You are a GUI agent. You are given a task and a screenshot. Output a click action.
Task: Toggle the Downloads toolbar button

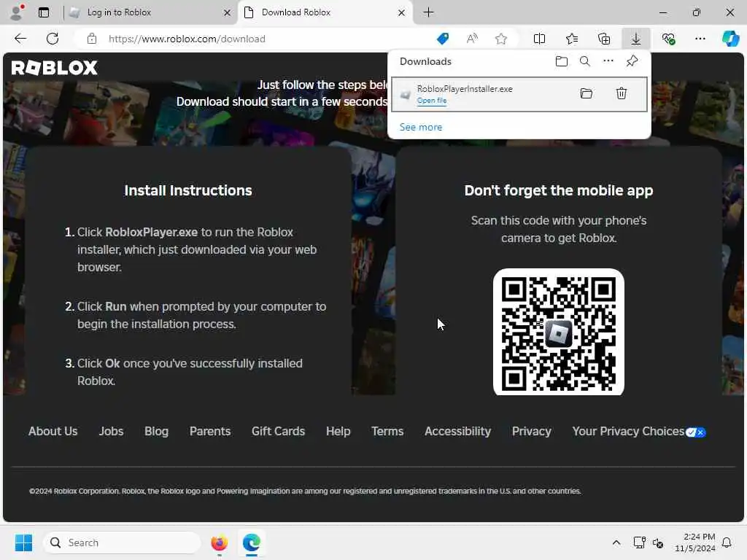[636, 39]
